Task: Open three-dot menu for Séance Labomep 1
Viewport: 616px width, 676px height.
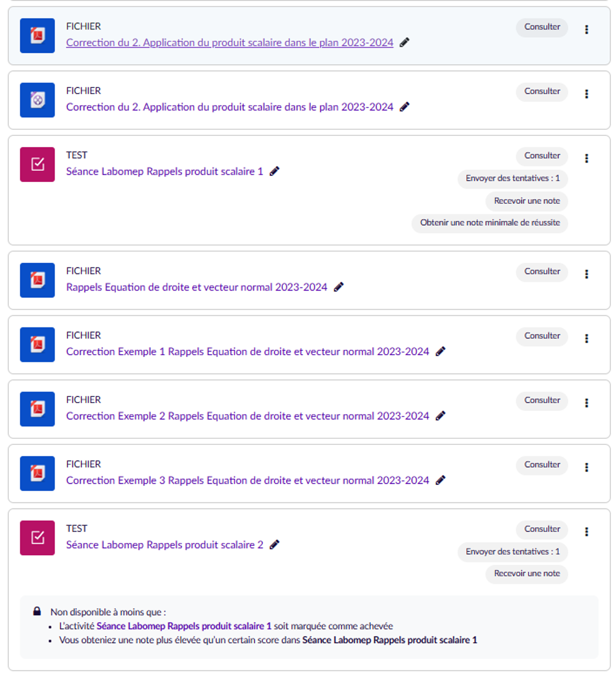Action: [586, 159]
